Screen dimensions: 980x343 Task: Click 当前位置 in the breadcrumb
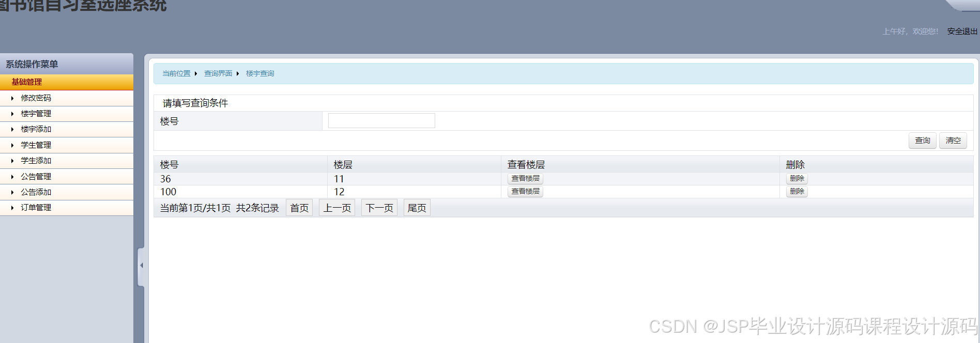coord(176,73)
